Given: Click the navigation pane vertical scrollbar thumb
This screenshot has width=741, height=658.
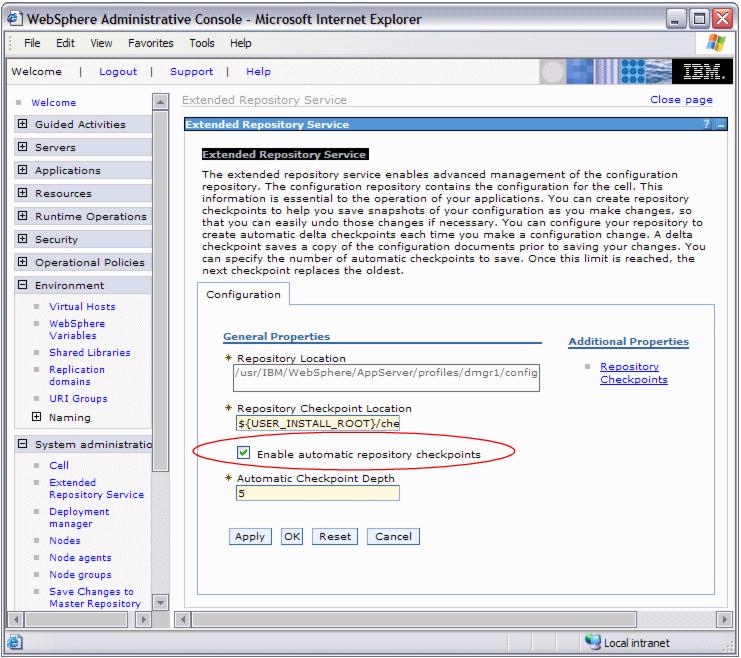Looking at the screenshot, I should (x=160, y=291).
